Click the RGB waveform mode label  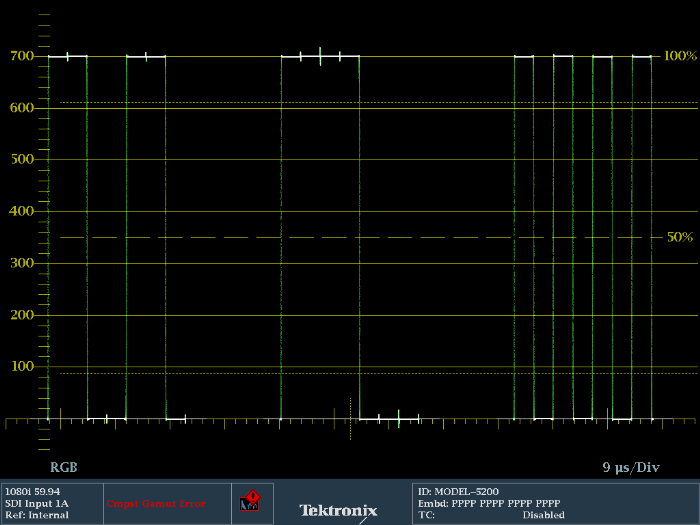(63, 467)
